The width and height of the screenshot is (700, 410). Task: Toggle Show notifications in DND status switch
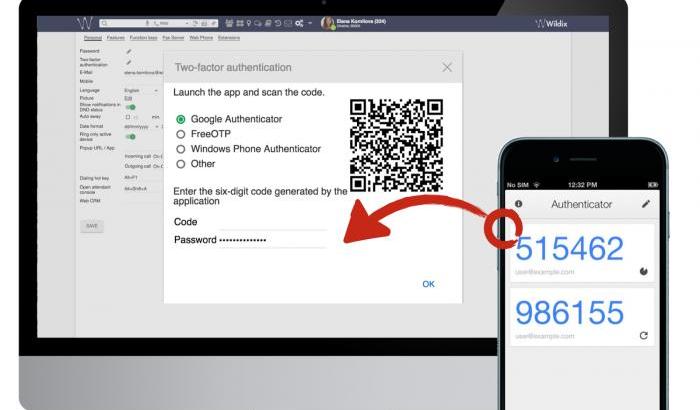pos(130,107)
